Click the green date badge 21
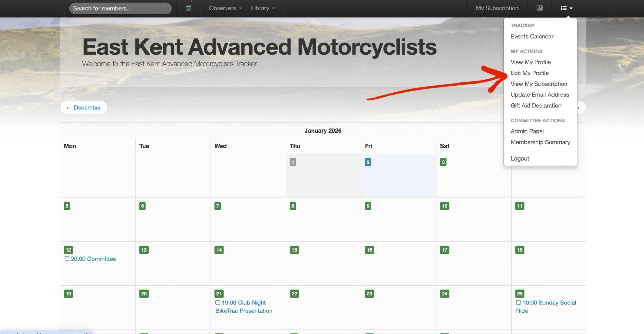Screen dimensions: 644x334 click(x=219, y=294)
